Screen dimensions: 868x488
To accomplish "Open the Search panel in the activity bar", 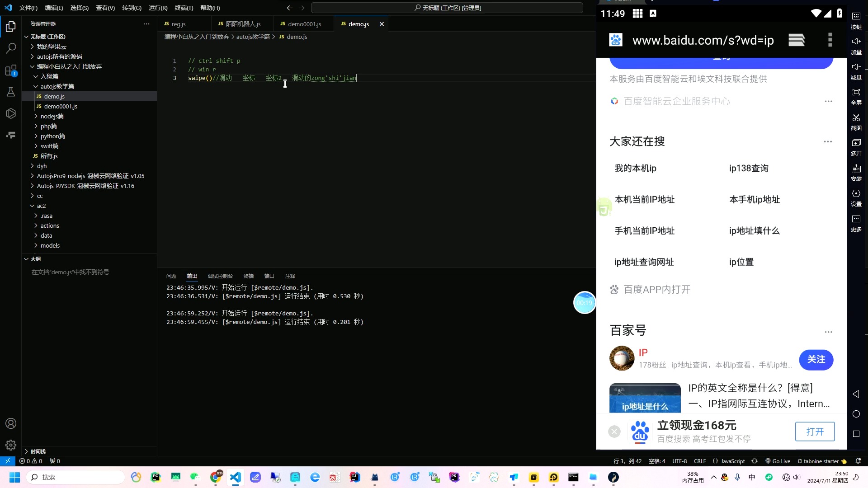I will [x=11, y=48].
